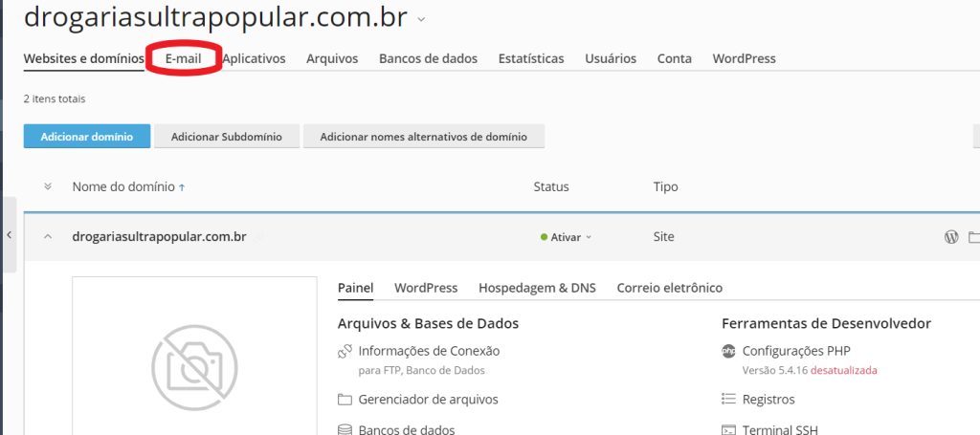Select the Correio eletrônico tab
Image resolution: width=980 pixels, height=435 pixels.
pos(669,288)
